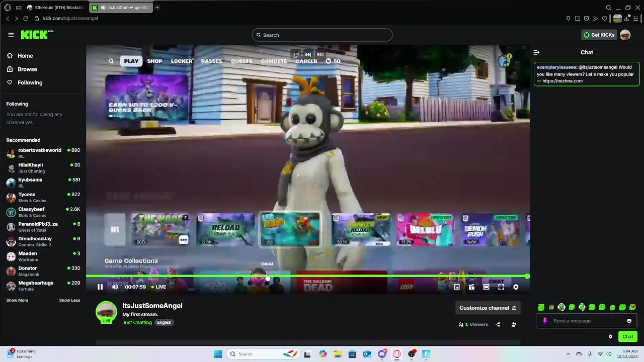Open the emoji picker in chat input
The width and height of the screenshot is (644, 362).
[629, 321]
